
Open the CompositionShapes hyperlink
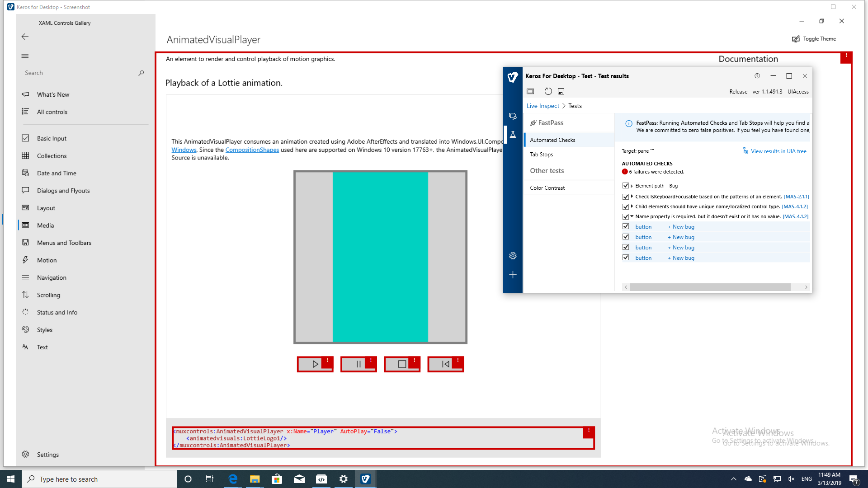(x=252, y=150)
